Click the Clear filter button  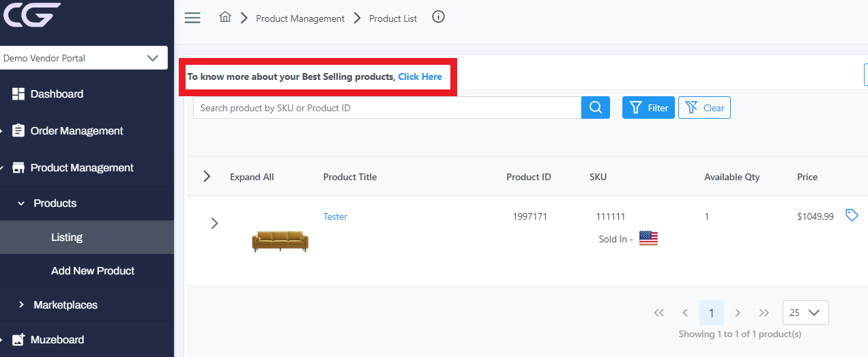click(x=704, y=108)
